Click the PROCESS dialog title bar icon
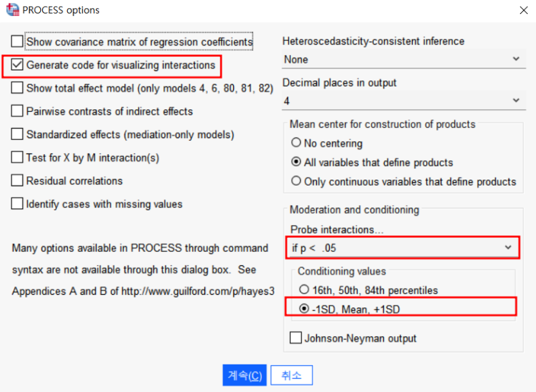Viewport: 536px width, 392px height. pyautogui.click(x=11, y=10)
